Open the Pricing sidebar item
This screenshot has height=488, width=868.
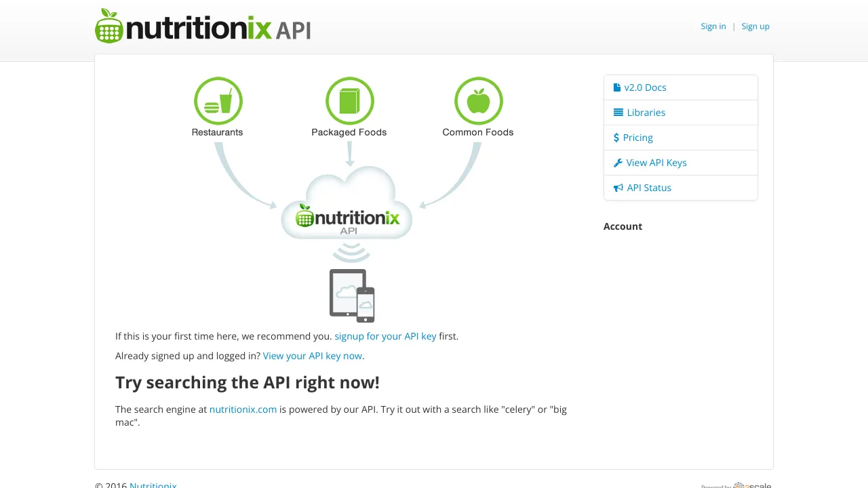pyautogui.click(x=681, y=138)
